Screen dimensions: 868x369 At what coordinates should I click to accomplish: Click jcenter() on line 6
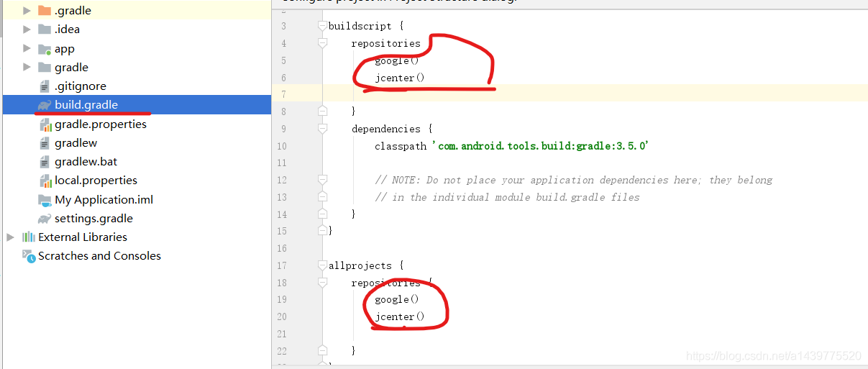tap(400, 78)
